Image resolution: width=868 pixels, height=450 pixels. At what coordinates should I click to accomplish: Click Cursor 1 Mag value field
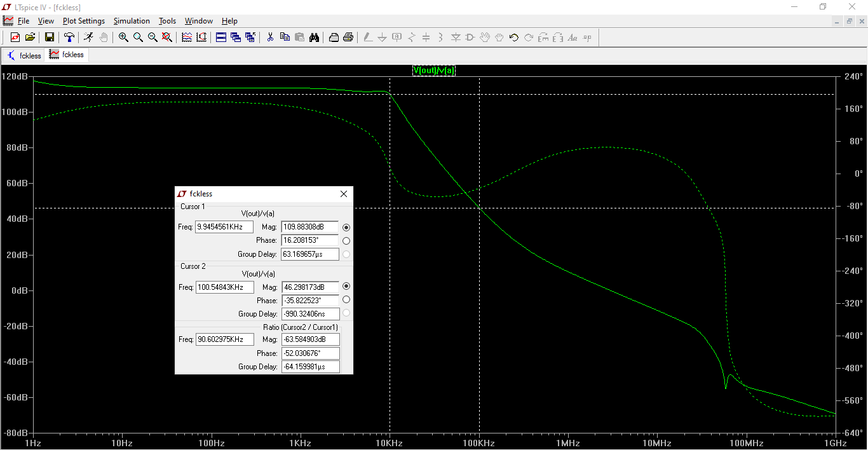309,227
